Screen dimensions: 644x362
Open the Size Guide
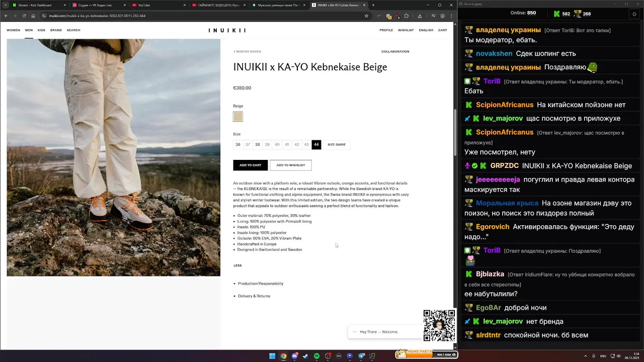click(x=337, y=144)
